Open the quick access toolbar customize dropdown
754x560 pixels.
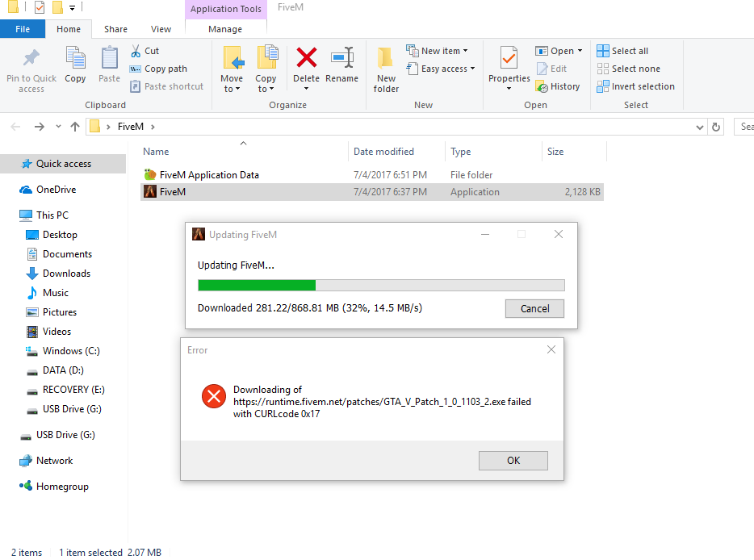[72, 8]
